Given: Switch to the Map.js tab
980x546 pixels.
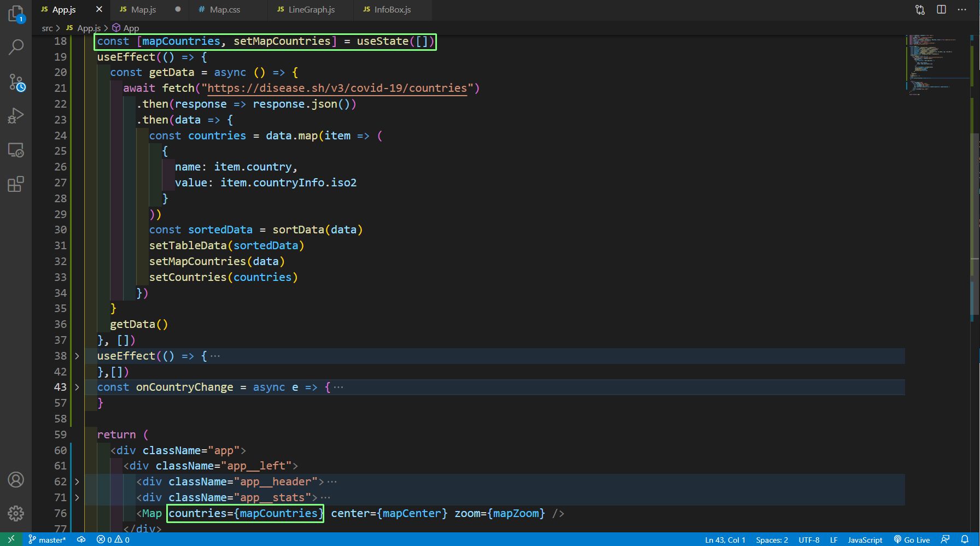Looking at the screenshot, I should point(143,9).
